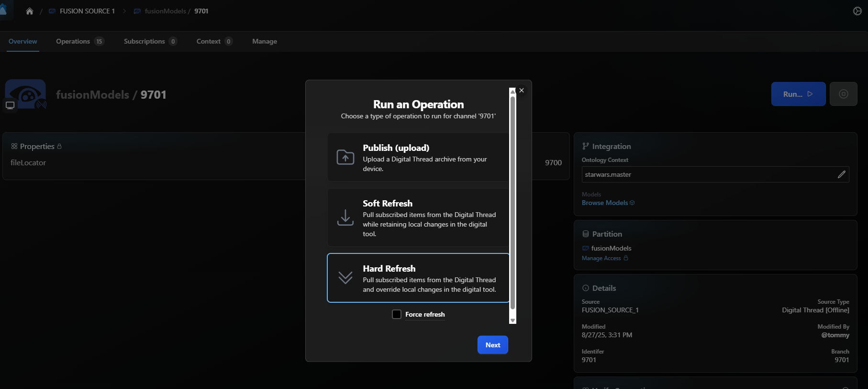Click the home icon in breadcrumb

pos(30,11)
